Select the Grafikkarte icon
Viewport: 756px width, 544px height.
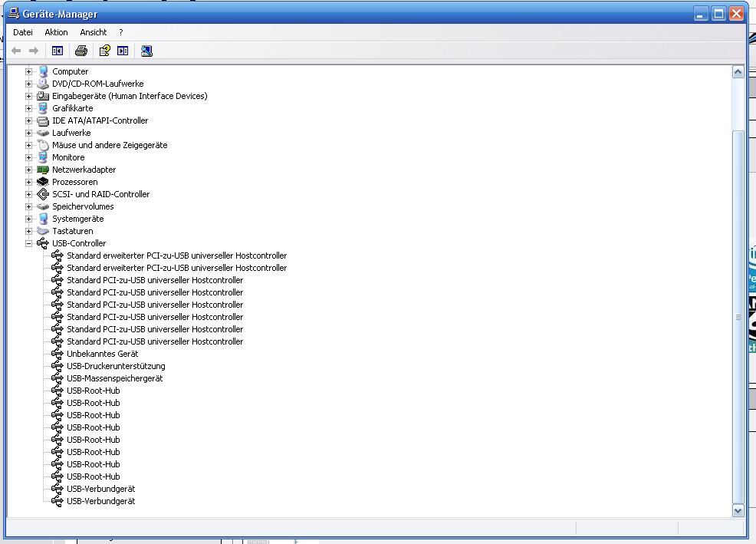43,108
